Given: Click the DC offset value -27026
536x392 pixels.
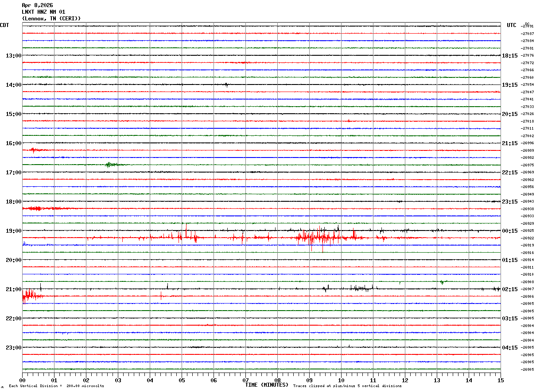Looking at the screenshot, I should click(x=527, y=114).
